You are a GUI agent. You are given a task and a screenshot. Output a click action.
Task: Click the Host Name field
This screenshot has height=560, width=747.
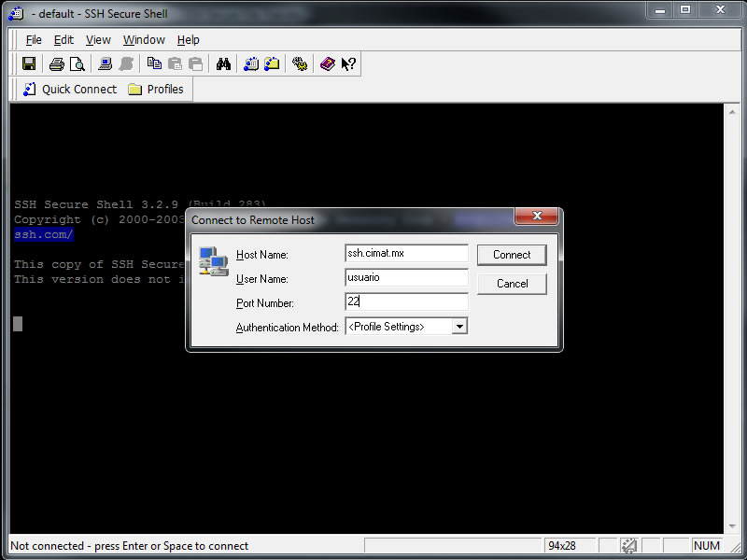(406, 253)
